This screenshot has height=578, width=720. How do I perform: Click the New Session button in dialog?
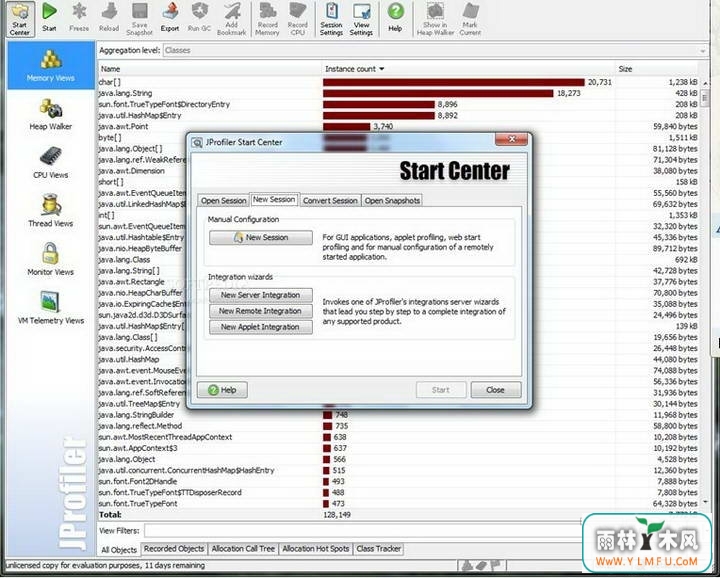pyautogui.click(x=261, y=237)
